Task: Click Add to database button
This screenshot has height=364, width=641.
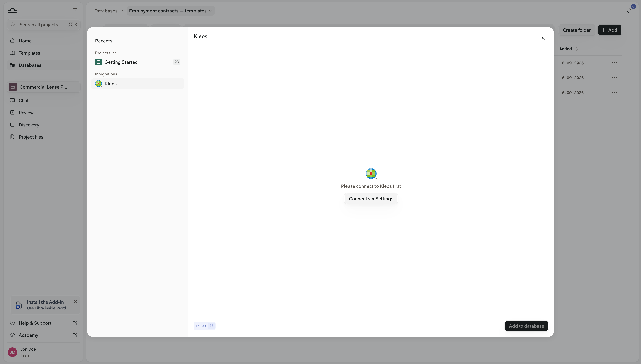Action: click(x=526, y=326)
